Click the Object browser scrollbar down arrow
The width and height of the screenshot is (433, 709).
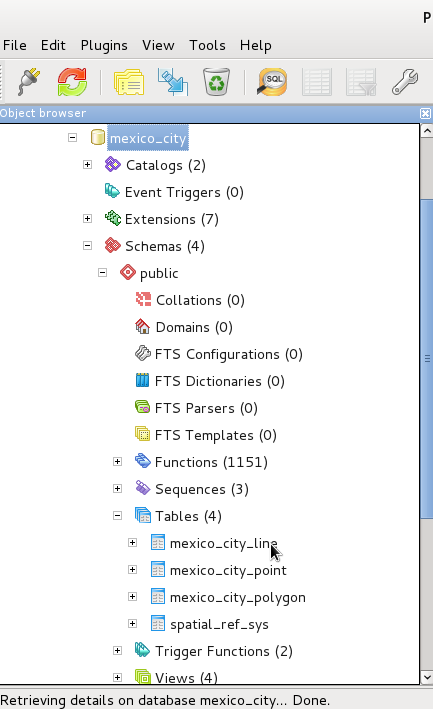[427, 677]
